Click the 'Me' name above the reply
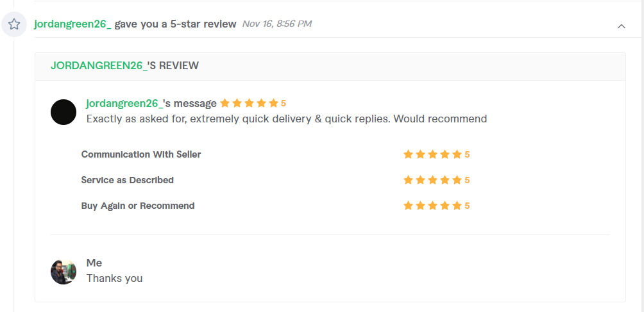Image resolution: width=644 pixels, height=312 pixels. (x=94, y=263)
